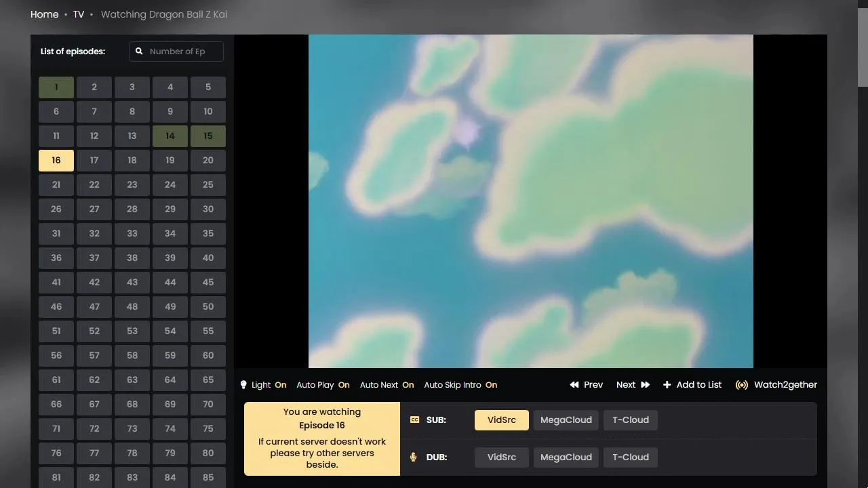
Task: Click the forward arrows Next icon
Action: point(645,384)
